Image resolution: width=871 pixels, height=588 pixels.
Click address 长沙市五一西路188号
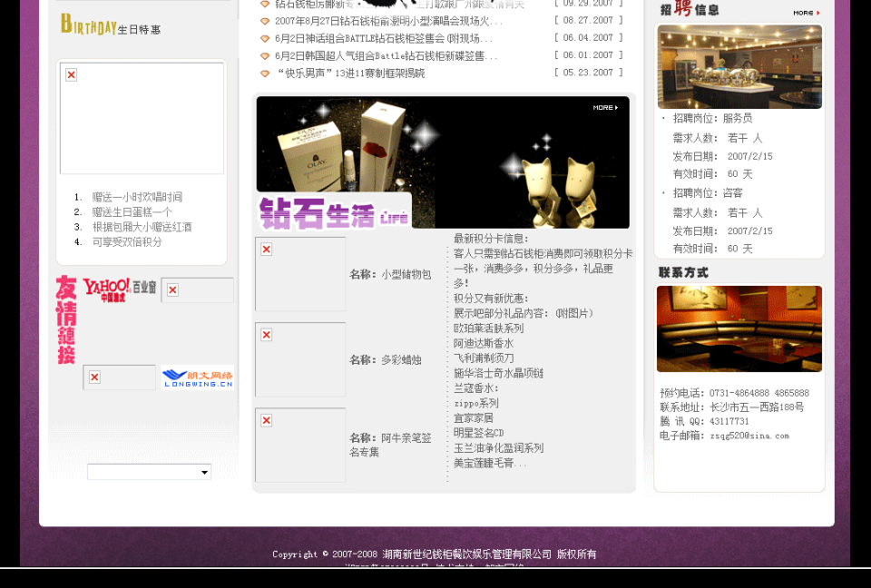(x=757, y=407)
